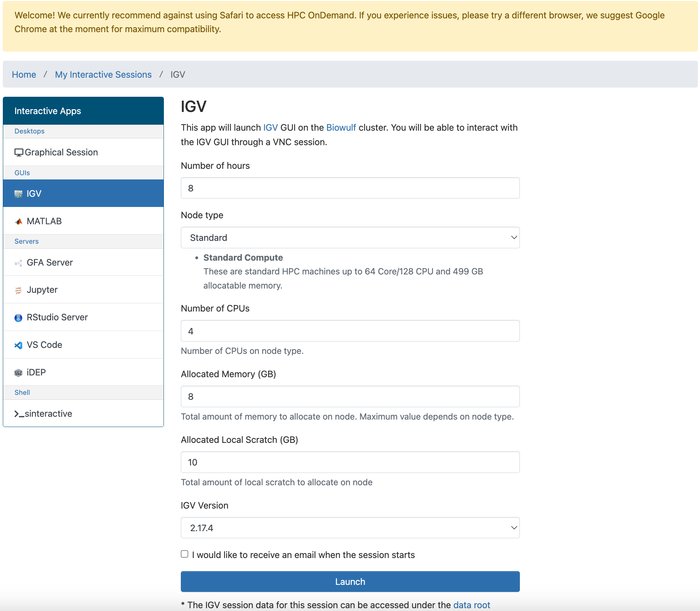
Task: Click the sinteractive terminal prompt icon
Action: coord(19,414)
